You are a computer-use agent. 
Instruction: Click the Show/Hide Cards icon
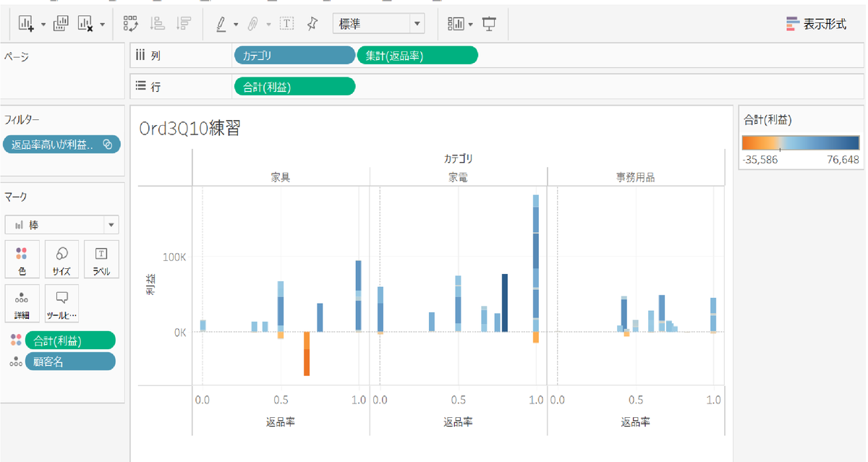click(x=456, y=24)
